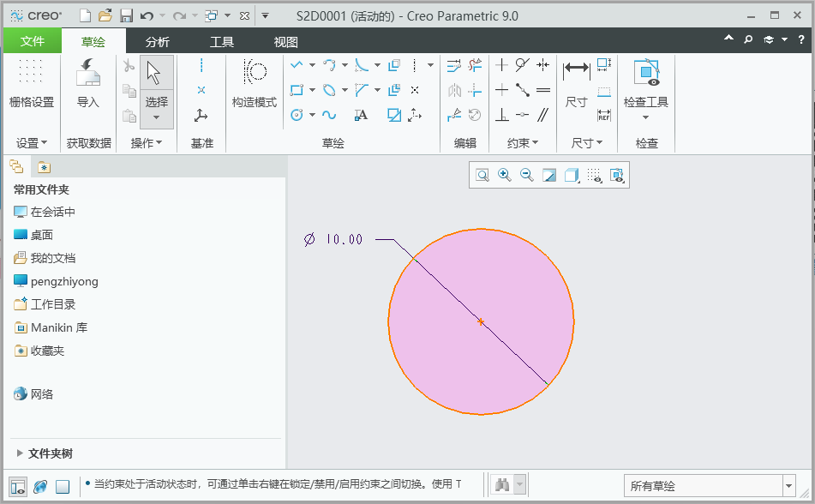Open the 所有草绘 selection filter combo box
Image resolution: width=815 pixels, height=504 pixels.
(x=710, y=486)
